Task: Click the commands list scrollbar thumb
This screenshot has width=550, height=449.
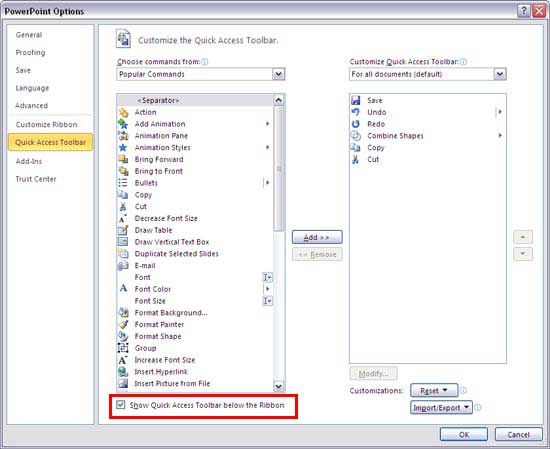Action: (279, 169)
